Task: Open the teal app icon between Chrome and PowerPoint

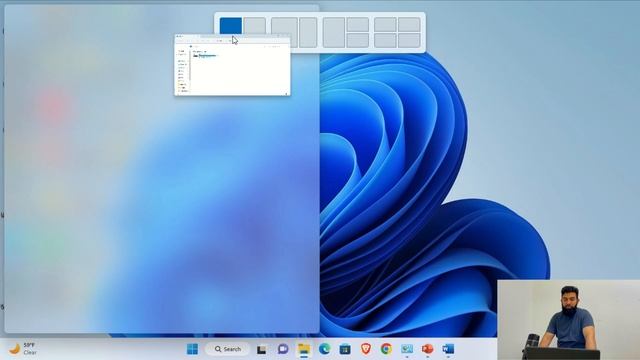Action: click(x=407, y=349)
